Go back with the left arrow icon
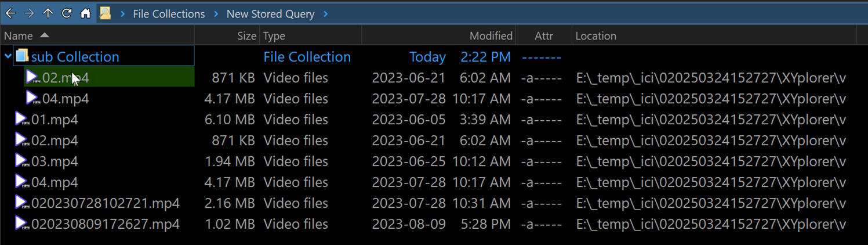The height and width of the screenshot is (245, 868). click(x=10, y=13)
